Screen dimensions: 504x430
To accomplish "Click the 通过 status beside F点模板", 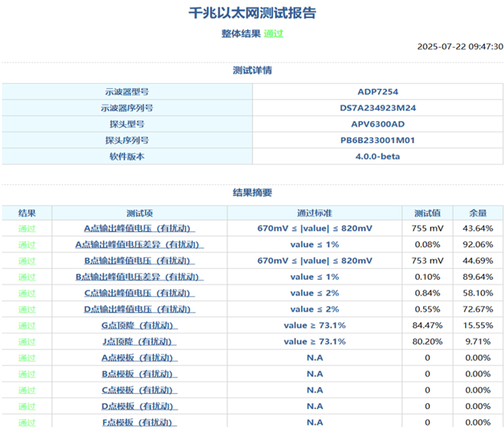I will (27, 421).
